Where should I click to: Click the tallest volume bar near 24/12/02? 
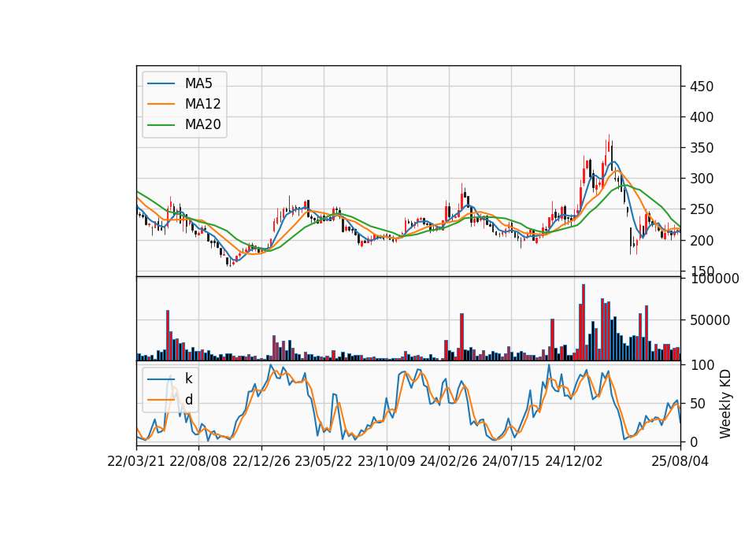pyautogui.click(x=584, y=323)
